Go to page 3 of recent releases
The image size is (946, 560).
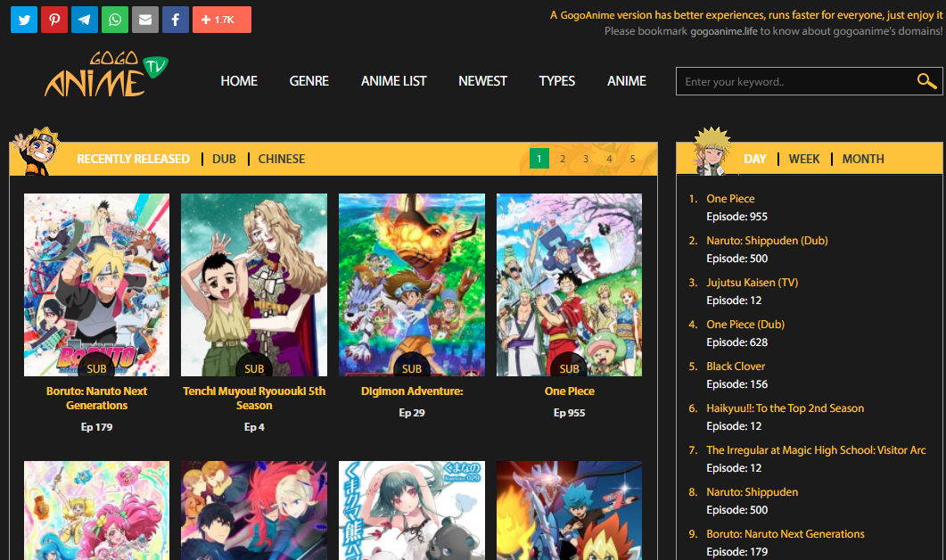[586, 159]
